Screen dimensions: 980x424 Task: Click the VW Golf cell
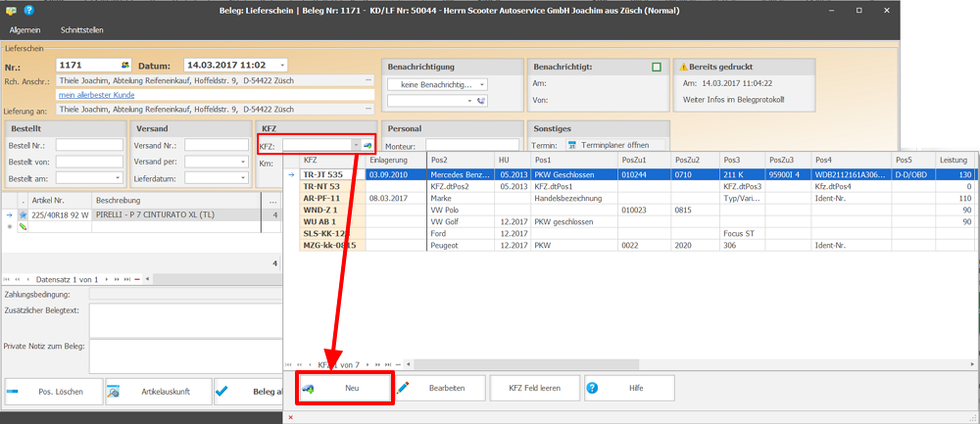461,221
